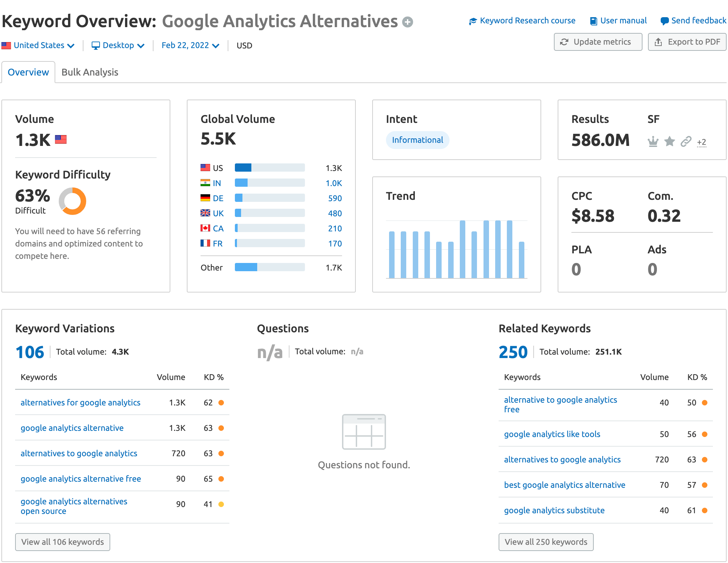Click the IN country code link

tap(217, 183)
